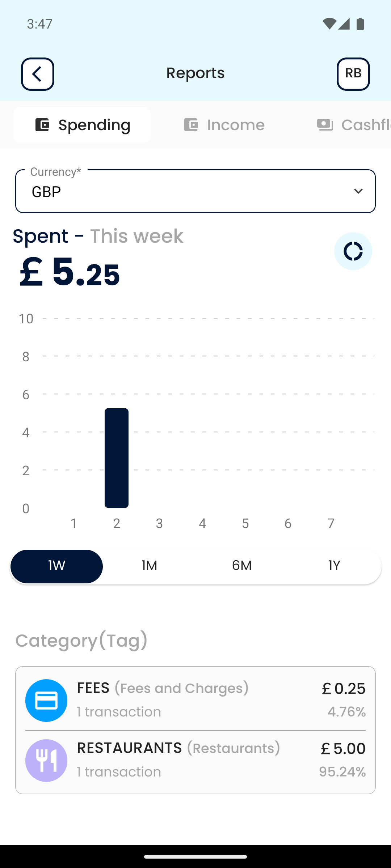Tap the Cashflow tab money icon

325,125
